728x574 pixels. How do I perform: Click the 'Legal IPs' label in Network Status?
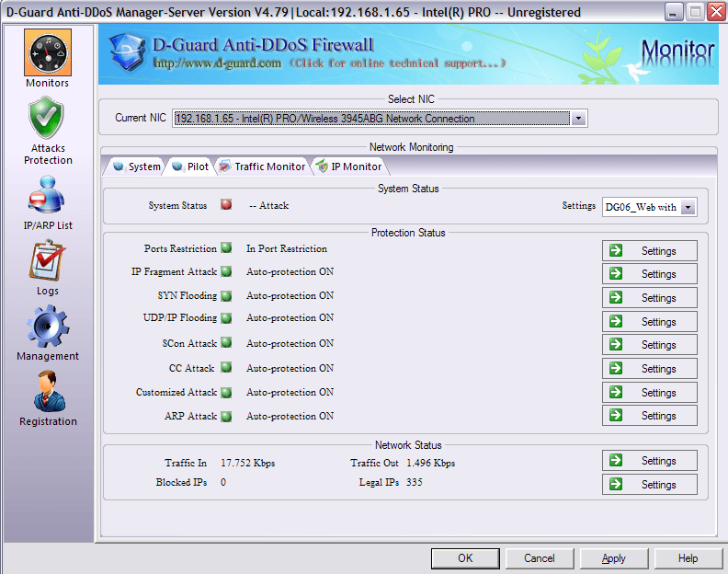click(x=379, y=482)
